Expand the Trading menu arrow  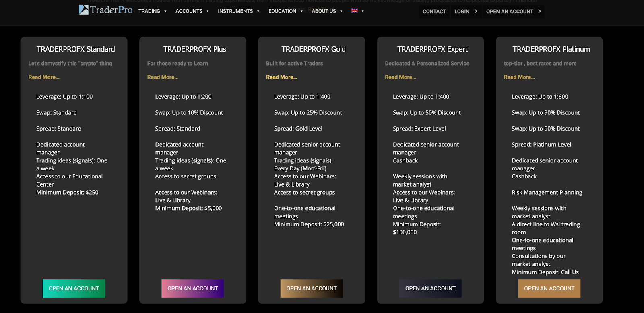(x=165, y=11)
